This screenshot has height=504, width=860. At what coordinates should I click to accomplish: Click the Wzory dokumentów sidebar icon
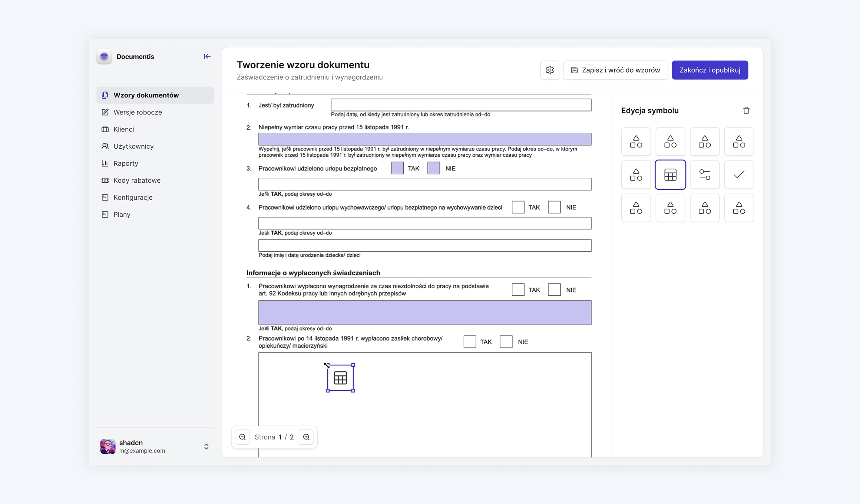(105, 95)
